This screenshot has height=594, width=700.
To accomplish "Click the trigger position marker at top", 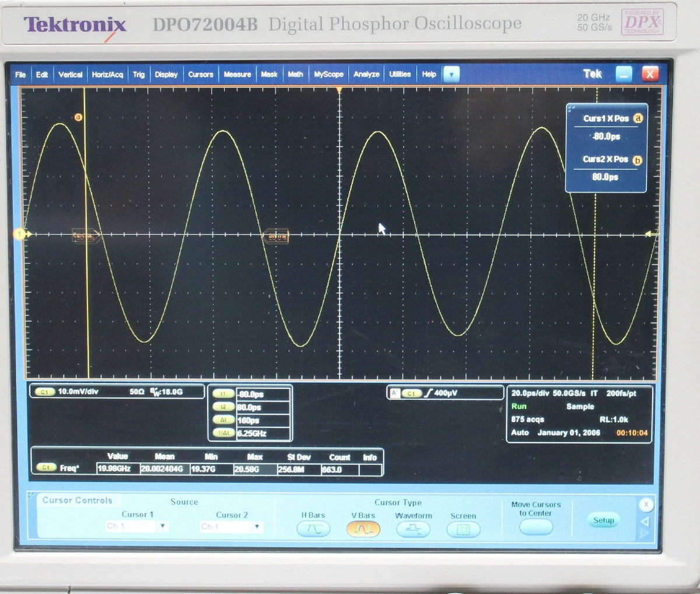I will pos(339,90).
